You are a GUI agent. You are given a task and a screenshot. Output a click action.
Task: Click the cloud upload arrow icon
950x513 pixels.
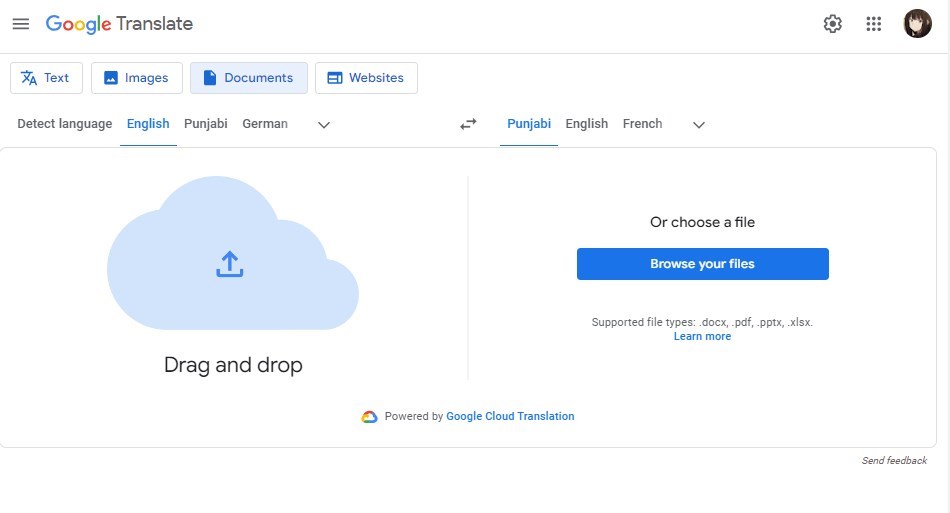pyautogui.click(x=230, y=265)
